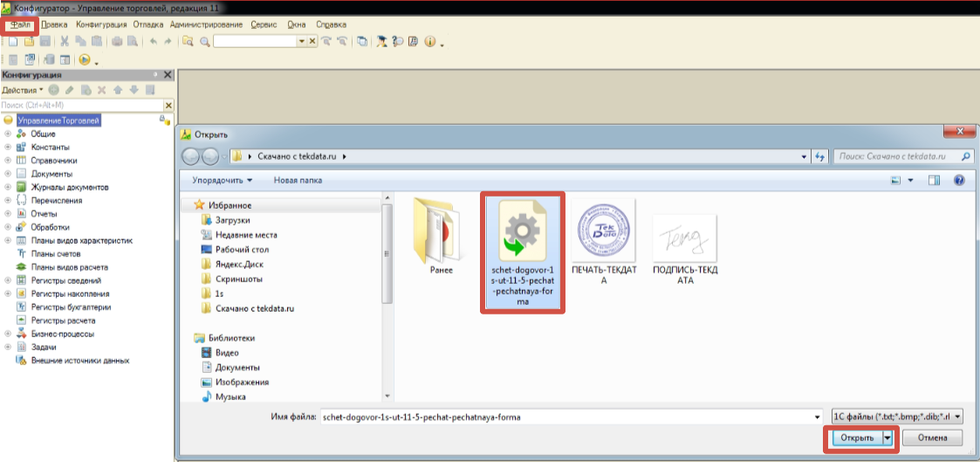Open the Syntax Assistant graduate-cap icon

pyautogui.click(x=381, y=41)
